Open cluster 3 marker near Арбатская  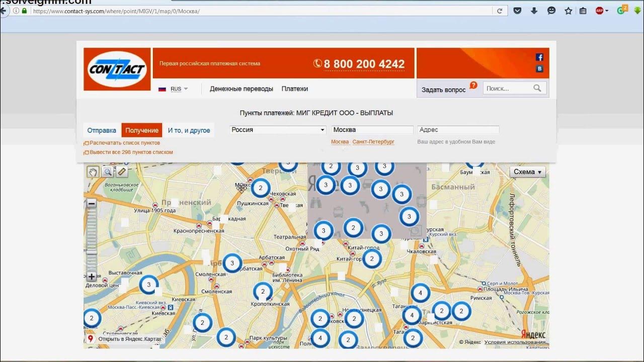(232, 263)
